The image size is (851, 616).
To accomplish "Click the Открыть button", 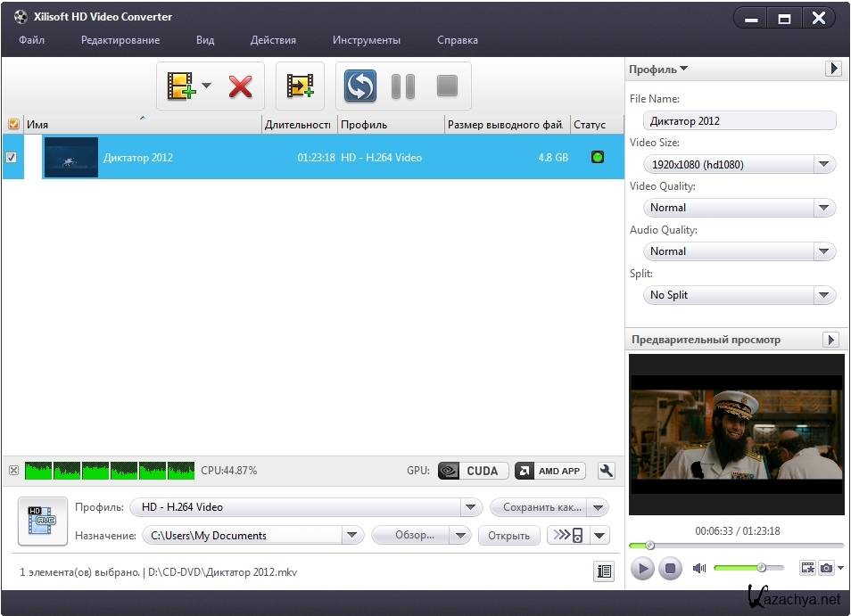I will click(x=509, y=535).
